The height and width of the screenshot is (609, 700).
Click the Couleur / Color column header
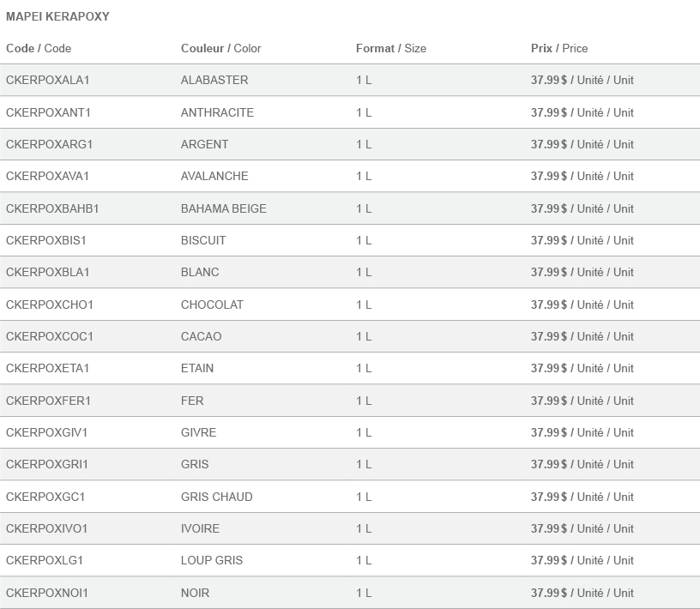pos(221,48)
